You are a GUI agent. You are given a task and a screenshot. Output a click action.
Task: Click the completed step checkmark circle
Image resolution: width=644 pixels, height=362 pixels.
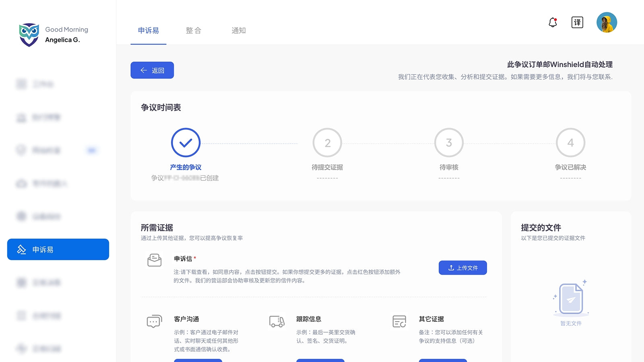click(x=186, y=142)
